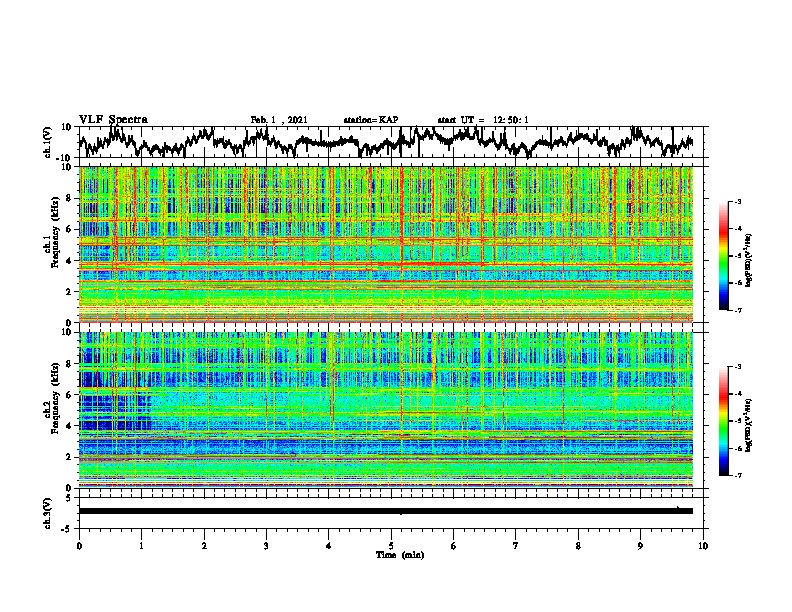Image resolution: width=792 pixels, height=612 pixels.
Task: Click the "ch.1(V)" waveform axis label
Action: [48, 142]
